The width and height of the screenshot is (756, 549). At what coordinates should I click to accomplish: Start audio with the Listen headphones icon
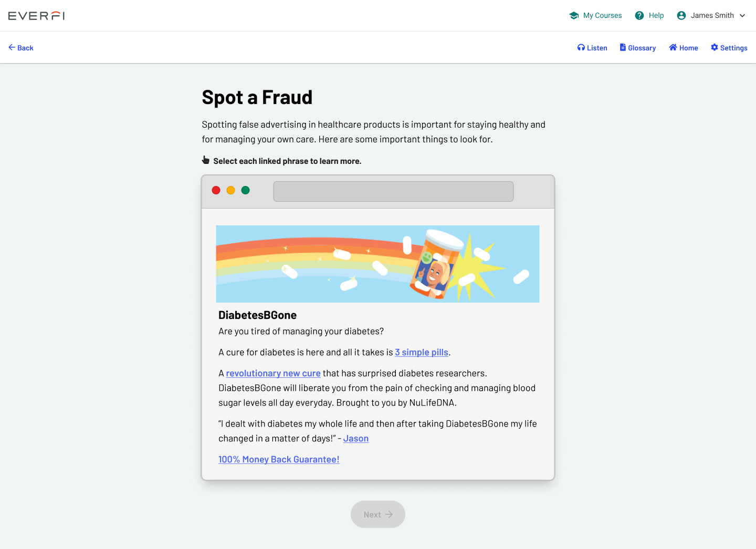point(581,47)
